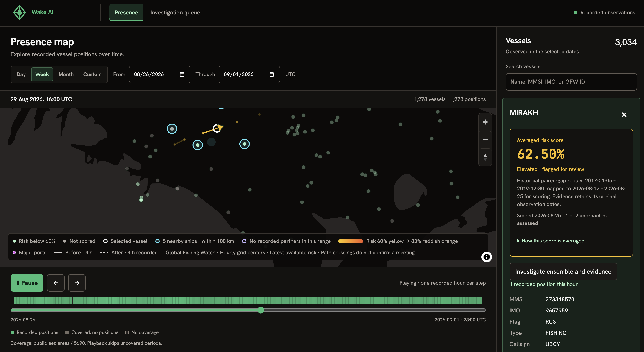Step back one recorded hour
The height and width of the screenshot is (352, 644).
tap(56, 283)
